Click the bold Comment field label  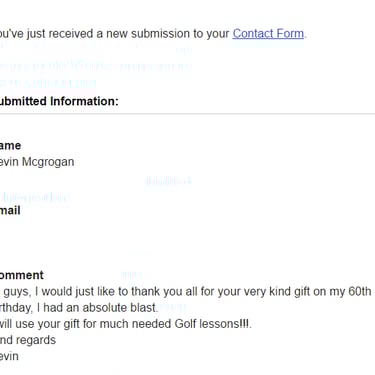tap(22, 275)
